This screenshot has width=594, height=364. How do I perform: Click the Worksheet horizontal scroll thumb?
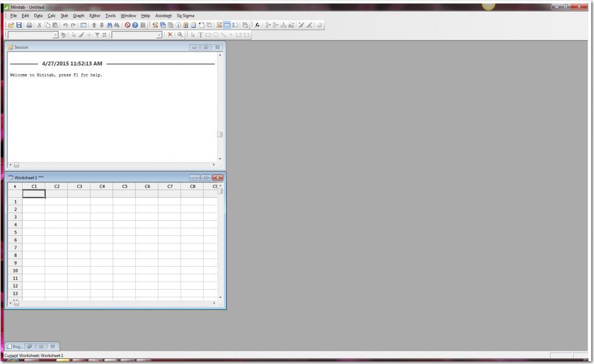pyautogui.click(x=17, y=303)
